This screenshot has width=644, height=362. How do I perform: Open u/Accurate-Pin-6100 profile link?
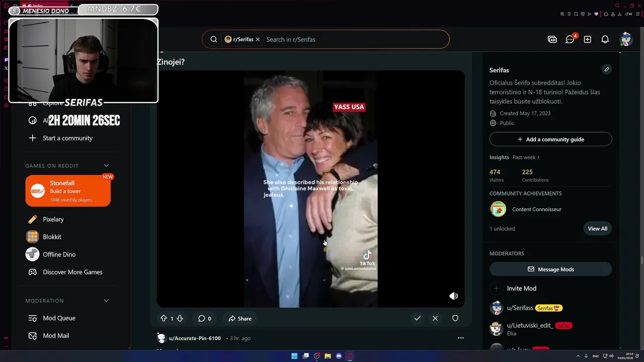coord(195,338)
